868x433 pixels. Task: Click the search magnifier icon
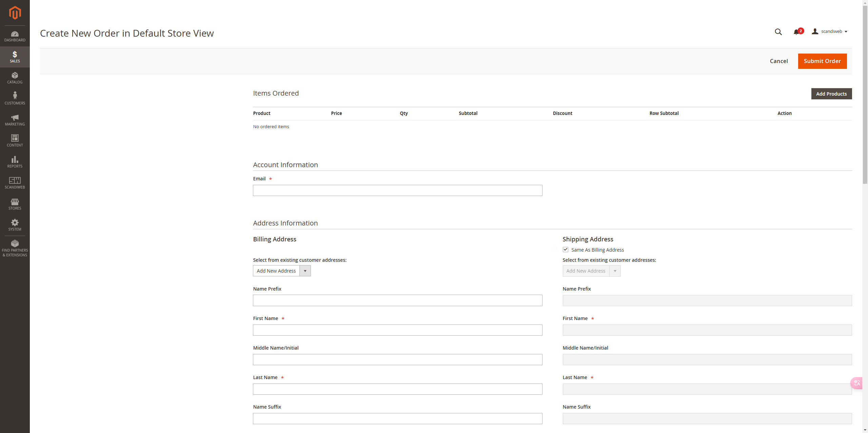pos(778,32)
